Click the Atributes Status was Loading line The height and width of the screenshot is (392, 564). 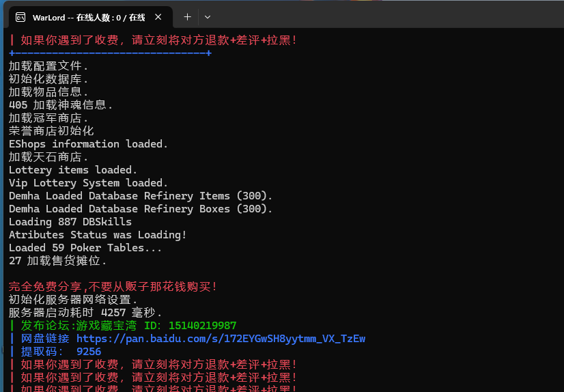(98, 235)
